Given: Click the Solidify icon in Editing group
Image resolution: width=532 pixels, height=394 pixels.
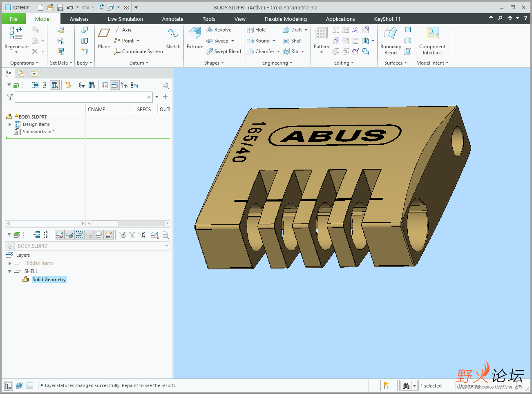Looking at the screenshot, I should click(355, 51).
